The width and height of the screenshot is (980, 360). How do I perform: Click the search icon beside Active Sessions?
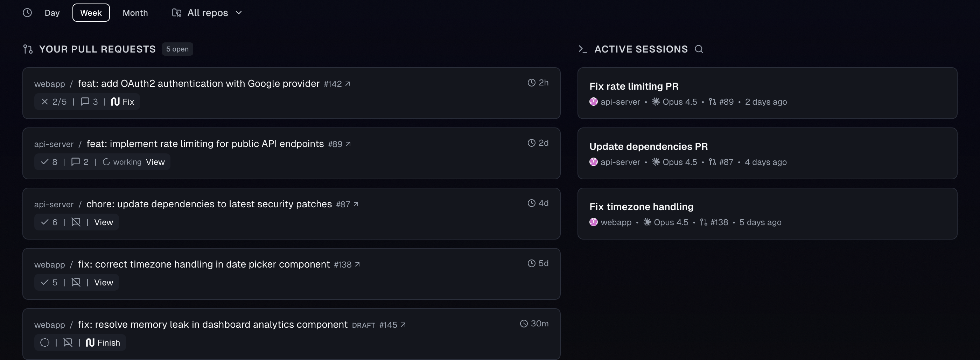pyautogui.click(x=699, y=49)
